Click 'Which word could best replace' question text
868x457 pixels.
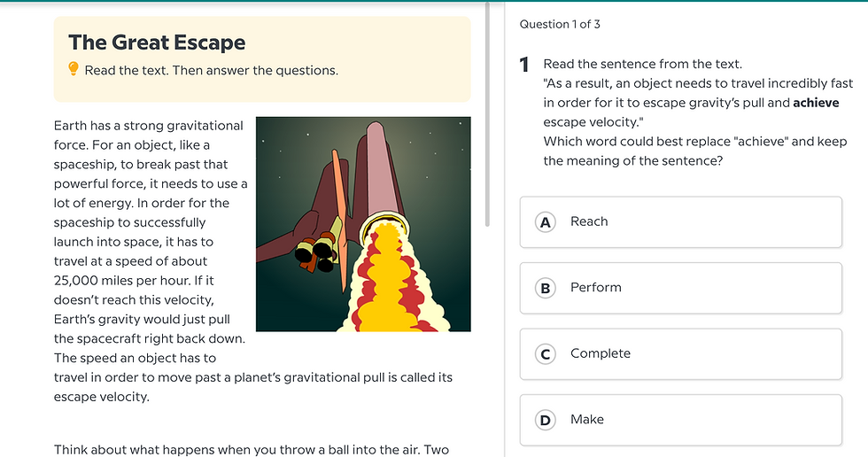click(x=695, y=151)
